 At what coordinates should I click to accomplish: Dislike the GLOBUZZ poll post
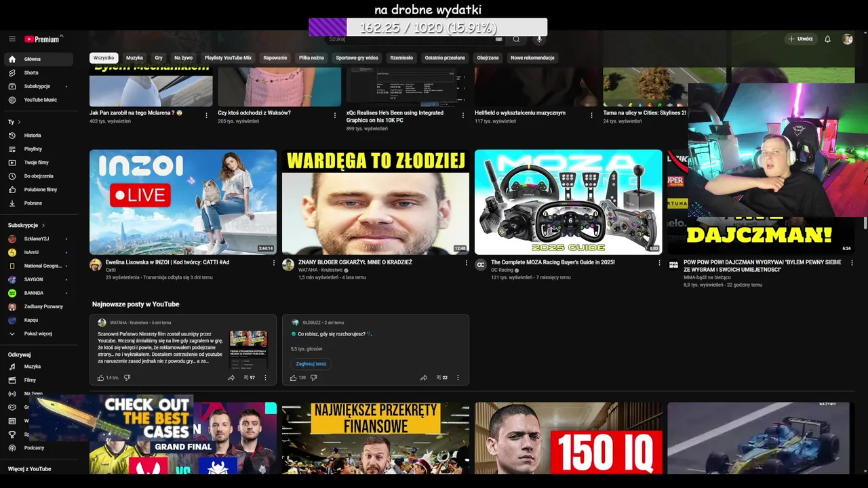(313, 378)
